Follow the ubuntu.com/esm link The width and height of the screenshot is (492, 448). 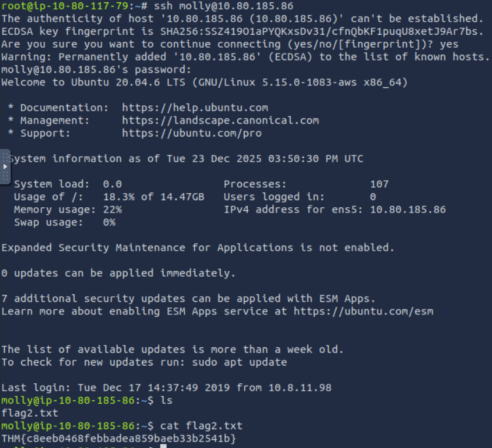point(363,311)
